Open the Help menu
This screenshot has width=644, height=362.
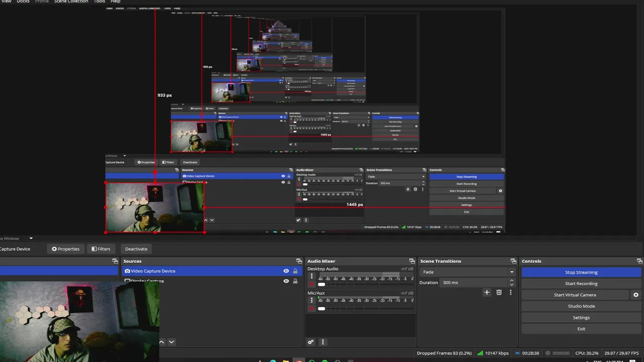click(x=115, y=2)
